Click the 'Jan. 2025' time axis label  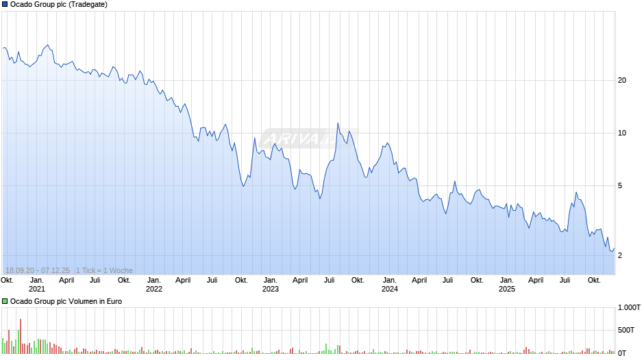pos(507,285)
